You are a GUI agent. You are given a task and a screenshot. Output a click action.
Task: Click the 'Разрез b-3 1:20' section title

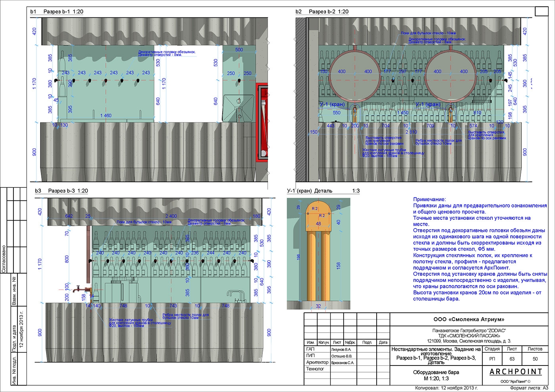pyautogui.click(x=68, y=191)
